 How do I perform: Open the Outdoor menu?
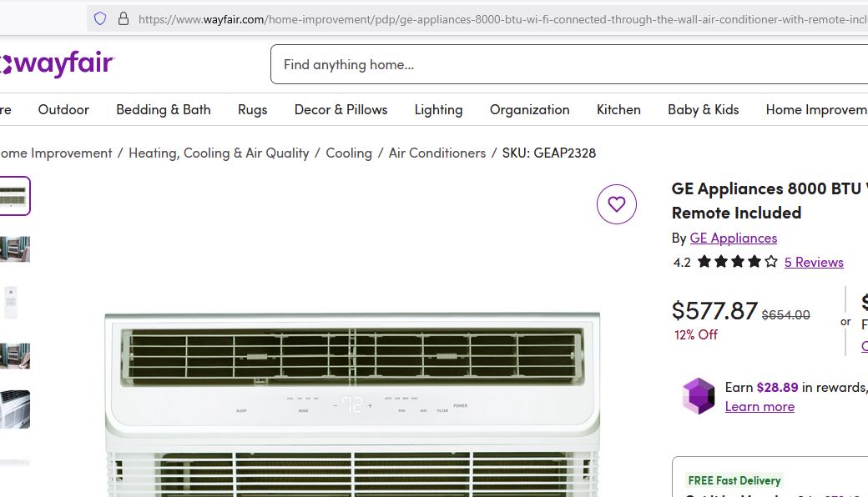pos(63,109)
